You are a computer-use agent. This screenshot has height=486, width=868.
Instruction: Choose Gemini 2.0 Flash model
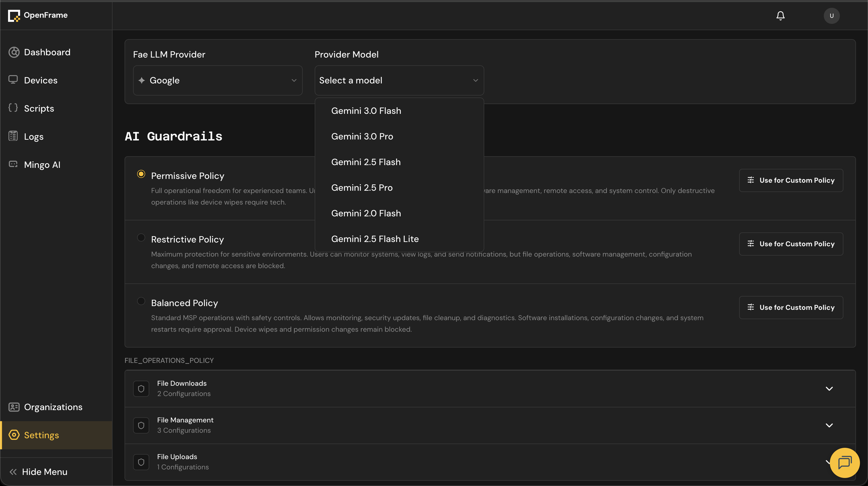(x=399, y=213)
